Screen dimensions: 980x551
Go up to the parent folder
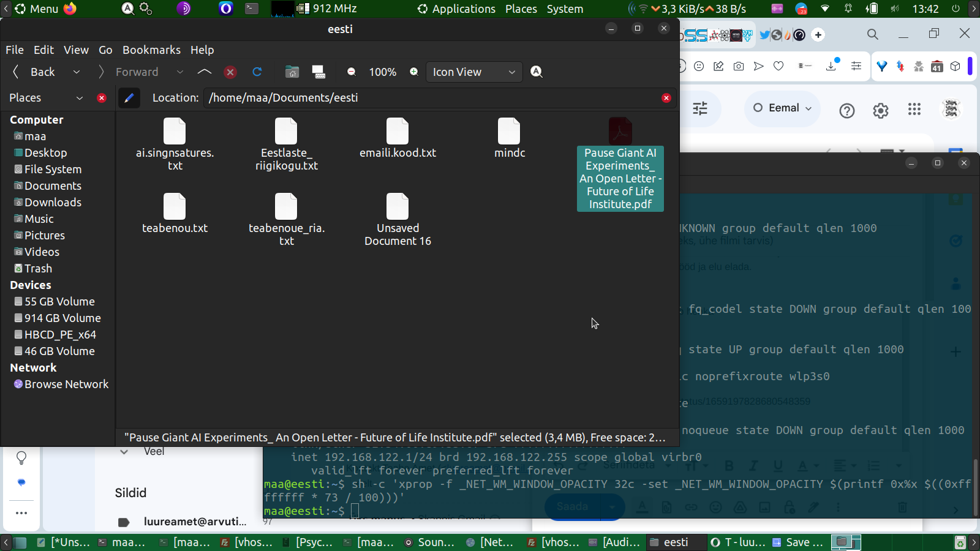pos(205,72)
